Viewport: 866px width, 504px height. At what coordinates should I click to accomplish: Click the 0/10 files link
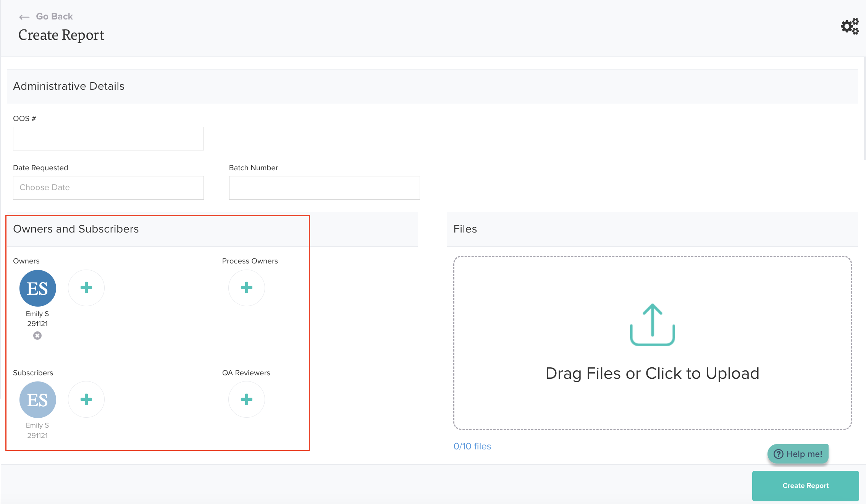[x=472, y=446]
